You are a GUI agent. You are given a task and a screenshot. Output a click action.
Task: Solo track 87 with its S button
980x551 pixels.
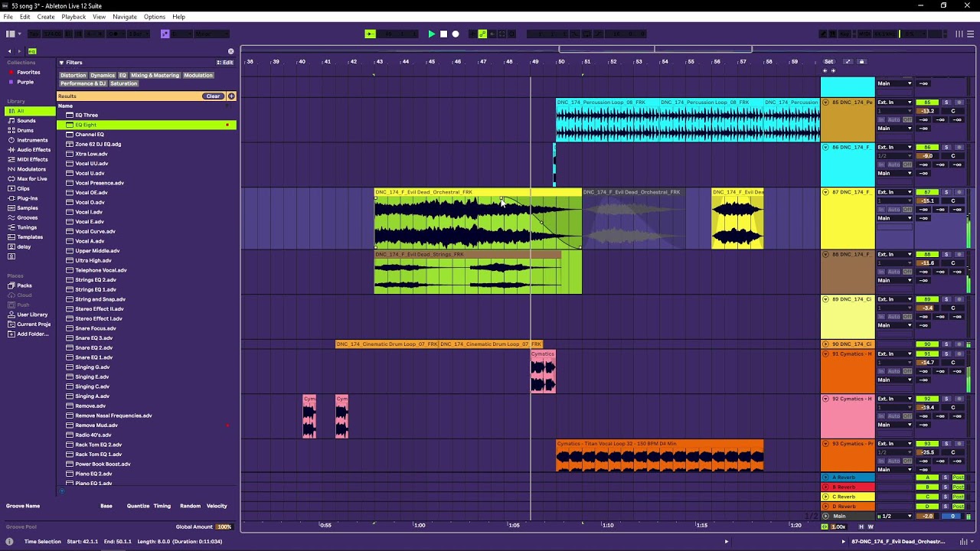point(946,192)
